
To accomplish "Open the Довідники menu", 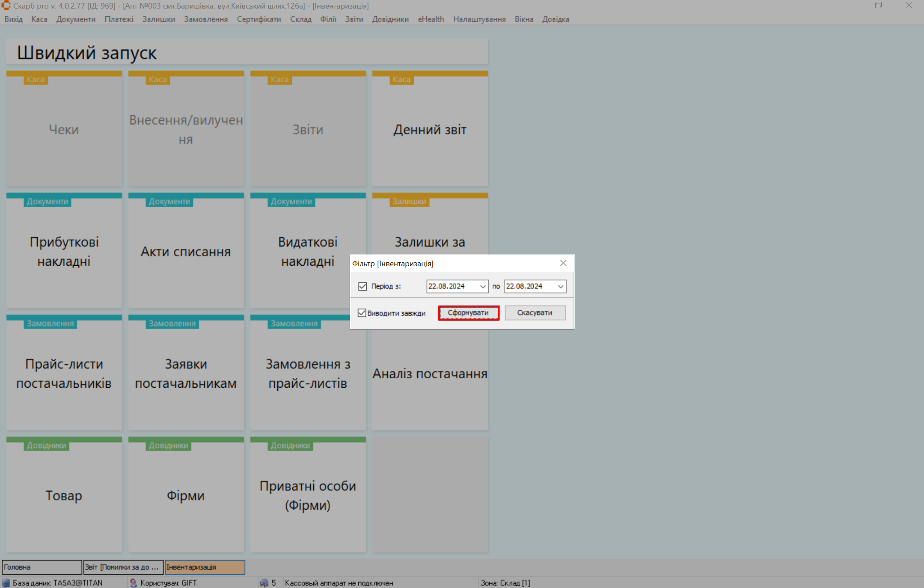I will click(x=390, y=19).
